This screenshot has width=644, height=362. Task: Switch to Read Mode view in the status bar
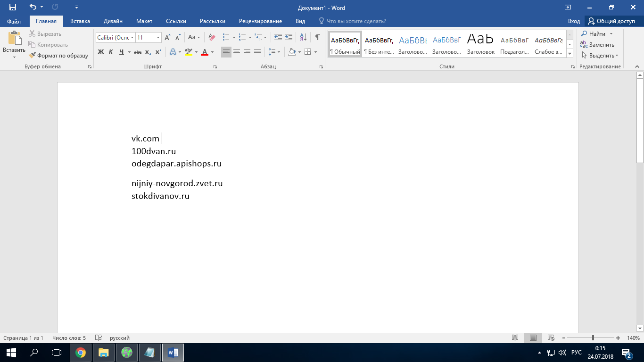(515, 338)
